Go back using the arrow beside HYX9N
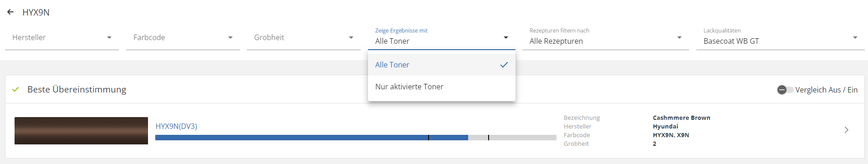Image resolution: width=868 pixels, height=164 pixels. (10, 12)
